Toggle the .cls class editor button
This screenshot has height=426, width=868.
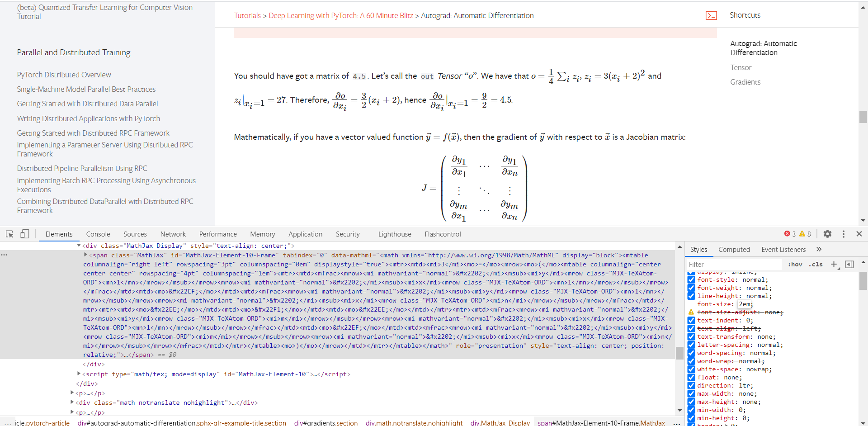[x=816, y=264]
